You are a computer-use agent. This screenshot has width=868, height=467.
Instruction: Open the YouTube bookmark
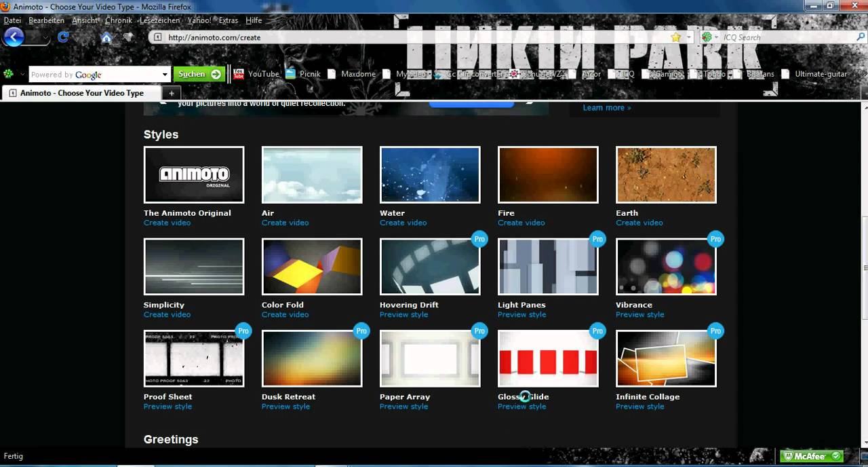(256, 74)
